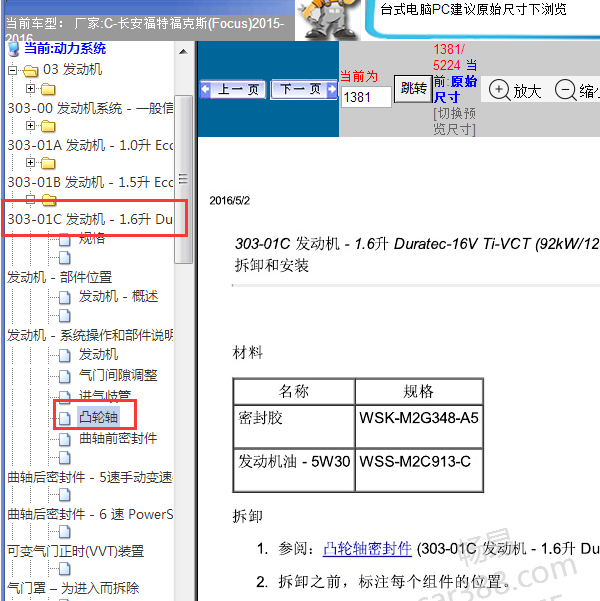Image resolution: width=600 pixels, height=601 pixels.
Task: Click the tree panel vertical scrollbar thumb
Action: [183, 179]
